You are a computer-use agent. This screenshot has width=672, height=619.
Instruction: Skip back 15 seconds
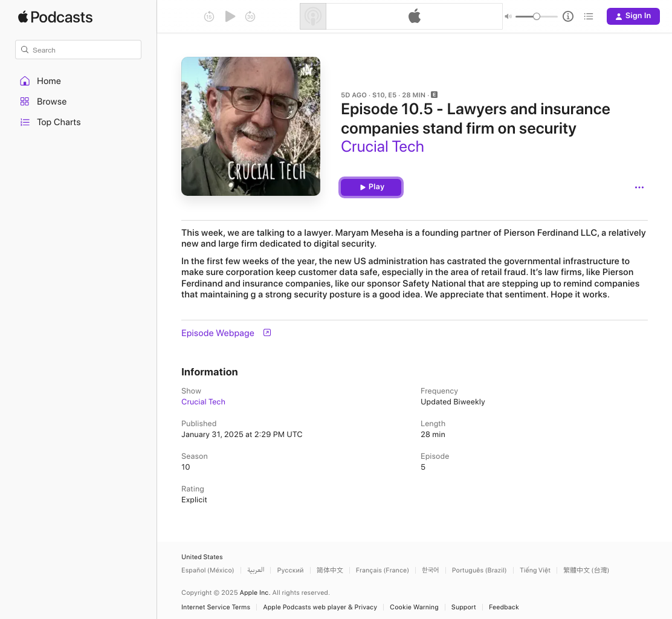pos(208,17)
